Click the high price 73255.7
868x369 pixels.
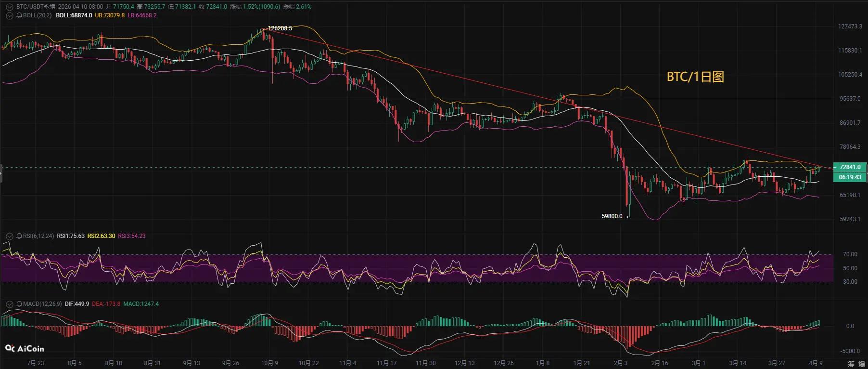pyautogui.click(x=154, y=7)
